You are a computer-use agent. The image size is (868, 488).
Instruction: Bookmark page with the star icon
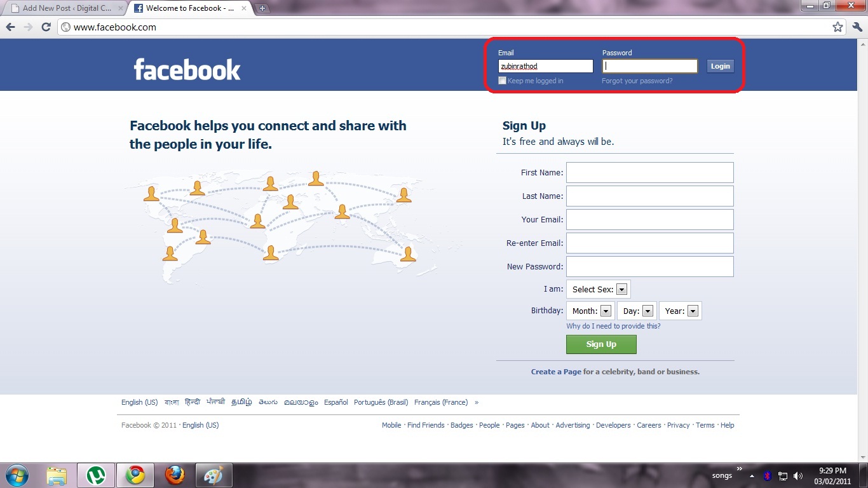(837, 27)
